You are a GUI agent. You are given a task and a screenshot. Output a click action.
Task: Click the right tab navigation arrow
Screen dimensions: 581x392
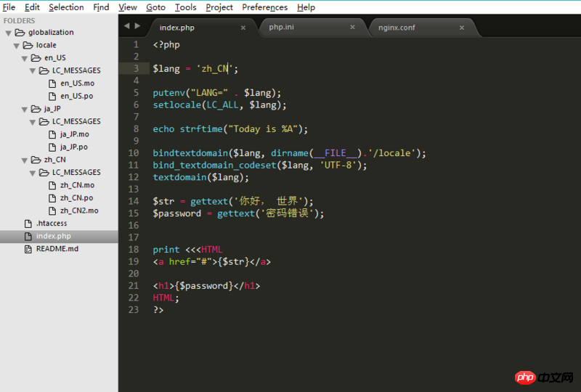(x=137, y=26)
